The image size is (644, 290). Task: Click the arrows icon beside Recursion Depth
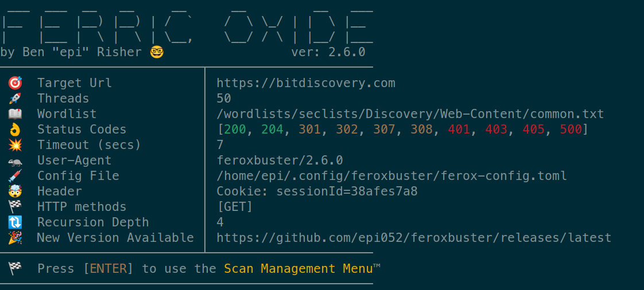coord(15,222)
